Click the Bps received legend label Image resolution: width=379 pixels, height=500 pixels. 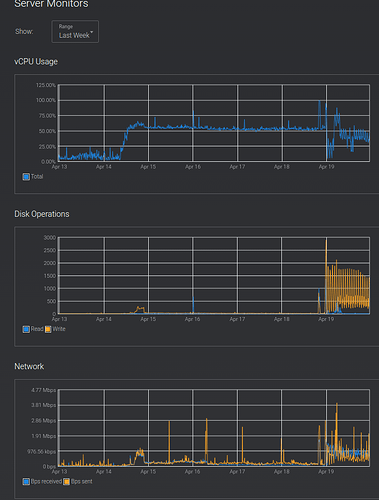pyautogui.click(x=46, y=481)
